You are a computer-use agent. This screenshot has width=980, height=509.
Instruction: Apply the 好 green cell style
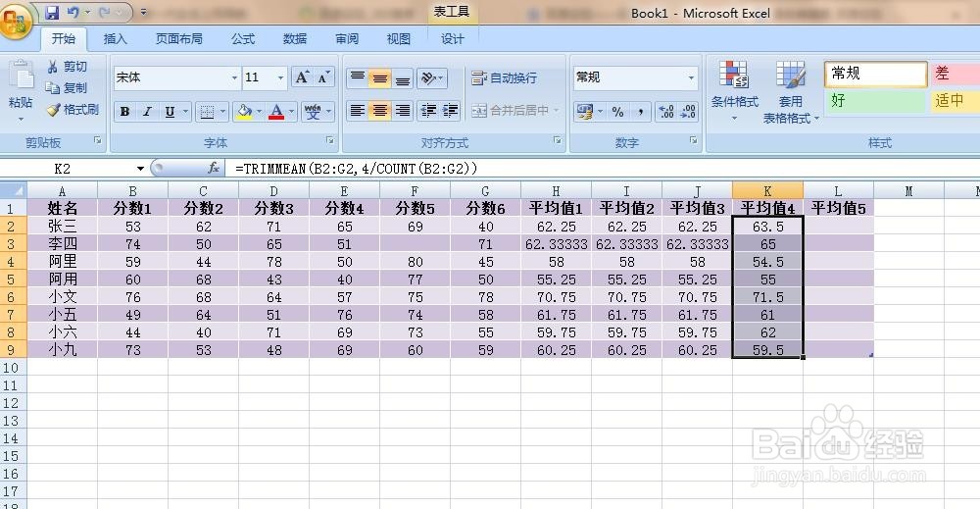pyautogui.click(x=875, y=101)
